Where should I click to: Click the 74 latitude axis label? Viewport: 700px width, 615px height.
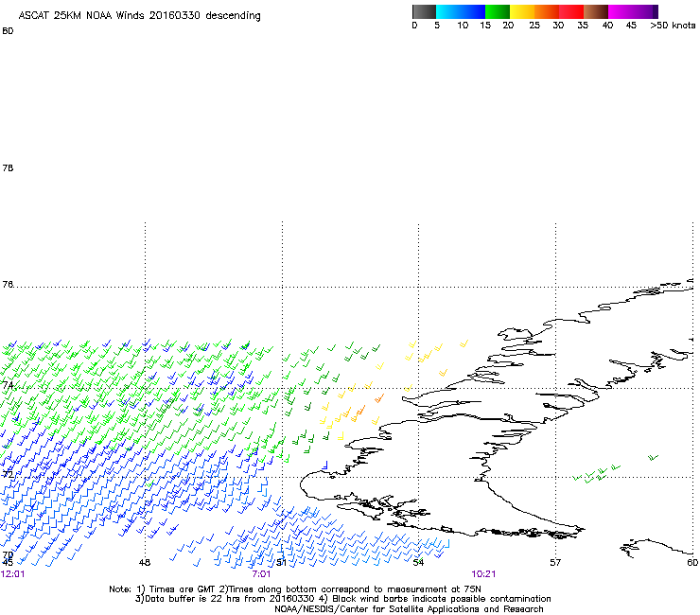point(8,385)
